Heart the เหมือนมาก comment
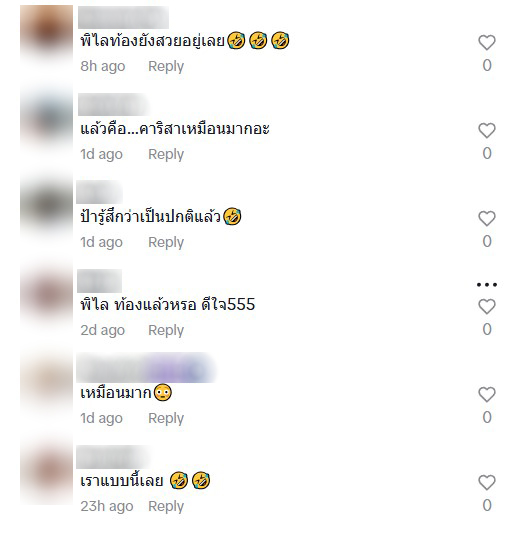Screen dimensions: 528x534 pos(487,394)
